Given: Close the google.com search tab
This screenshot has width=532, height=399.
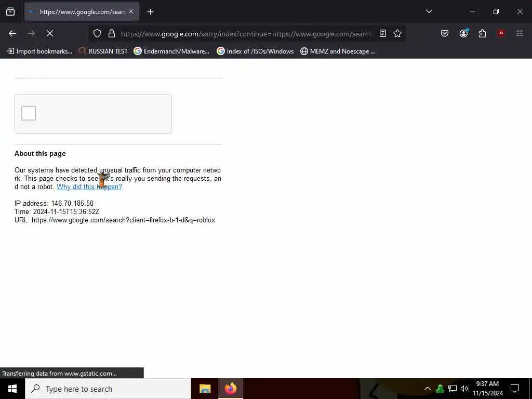Looking at the screenshot, I should (x=131, y=12).
